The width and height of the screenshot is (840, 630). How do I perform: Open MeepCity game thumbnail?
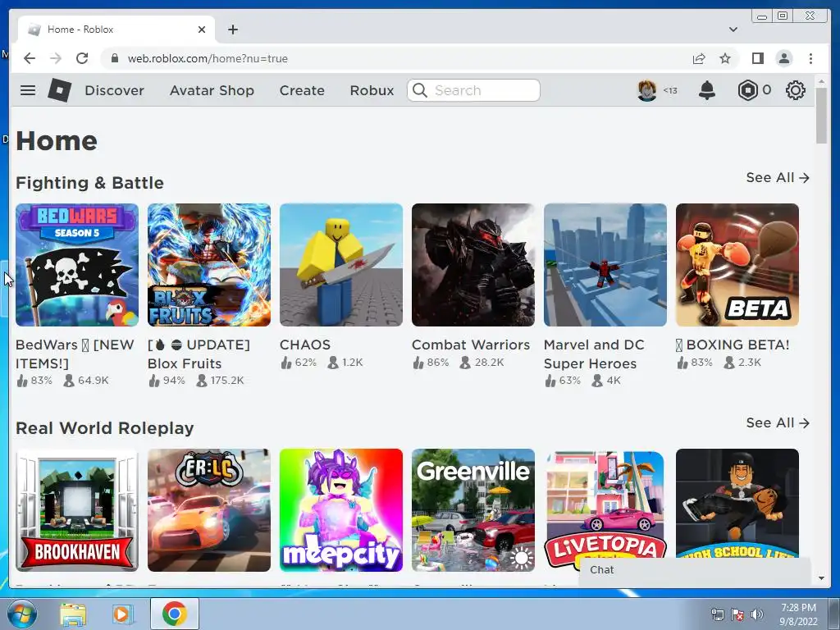341,510
